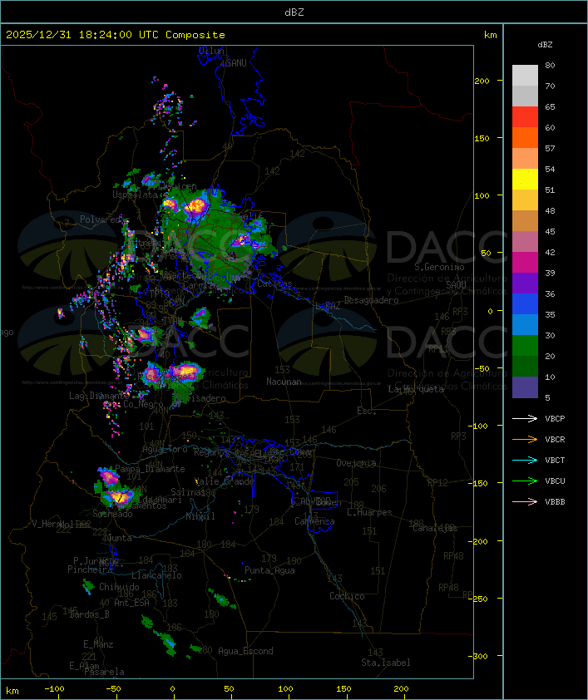
Task: Click the 'Canalejas' map label
Action: (435, 528)
